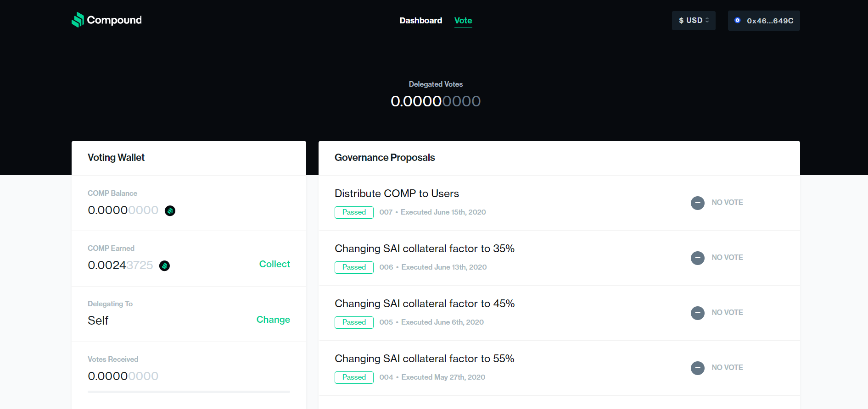Click Collect to claim earned COMP
This screenshot has height=409, width=868.
274,264
